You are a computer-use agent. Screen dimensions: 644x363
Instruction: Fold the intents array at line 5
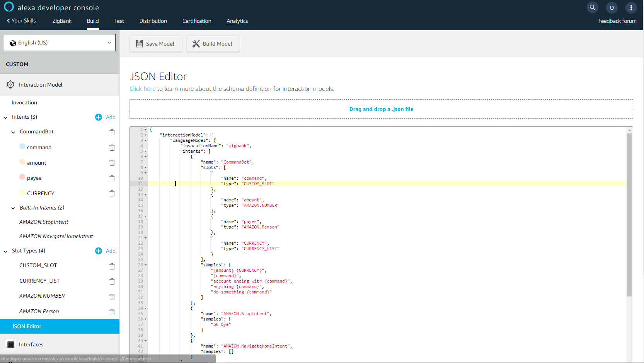point(146,152)
